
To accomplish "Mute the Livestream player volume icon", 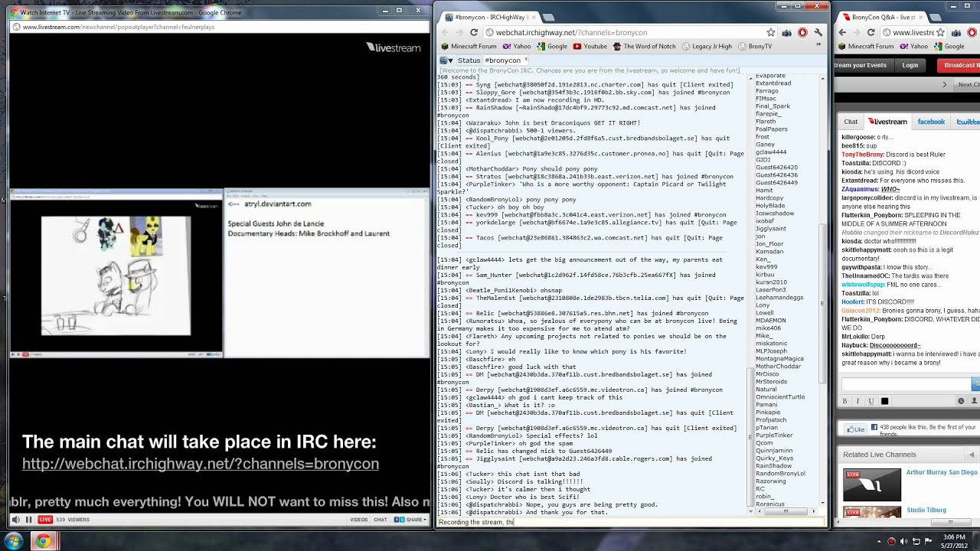I will pyautogui.click(x=15, y=520).
